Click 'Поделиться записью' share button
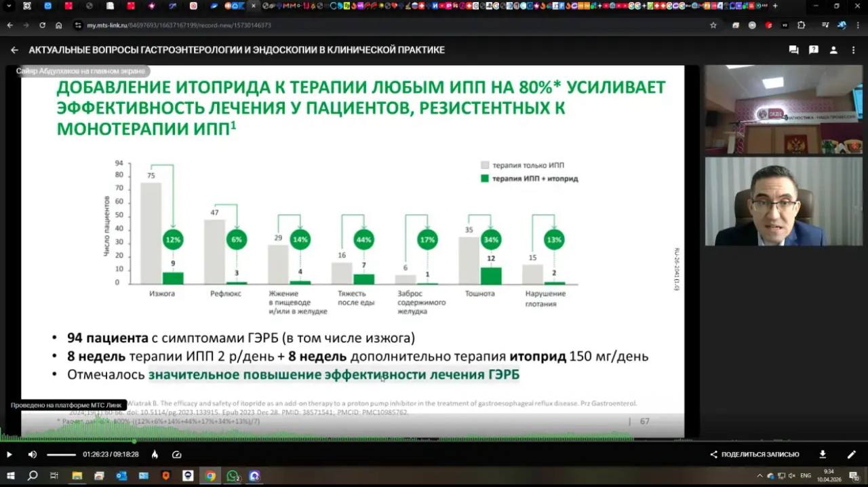 [754, 454]
